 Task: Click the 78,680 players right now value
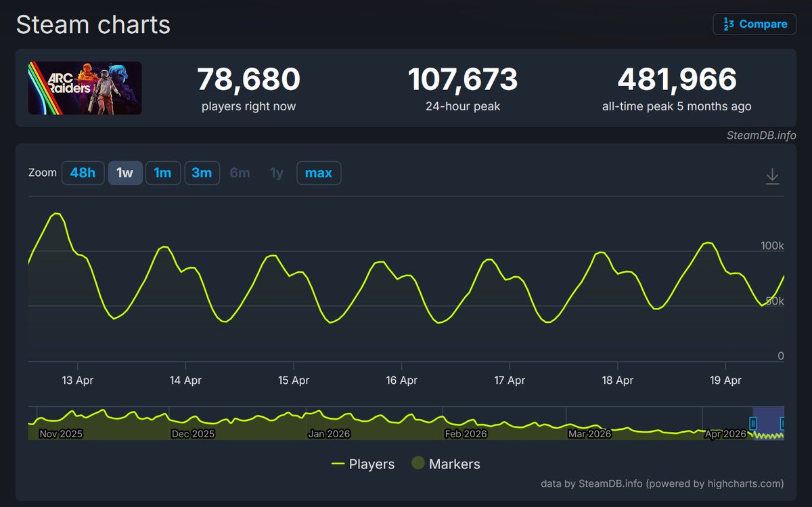[249, 80]
